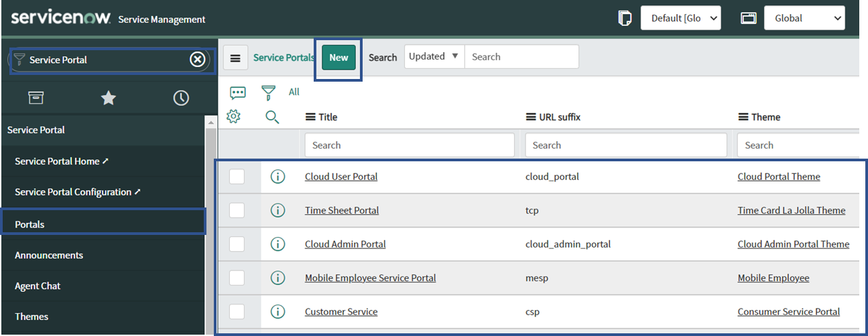The width and height of the screenshot is (868, 336).
Task: Open the Updated search field dropdown
Action: (434, 57)
